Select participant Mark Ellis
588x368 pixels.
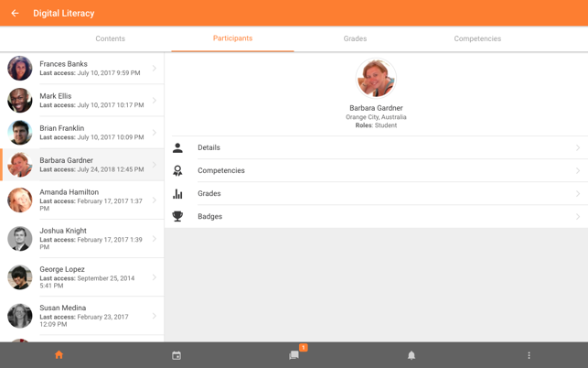tap(81, 101)
